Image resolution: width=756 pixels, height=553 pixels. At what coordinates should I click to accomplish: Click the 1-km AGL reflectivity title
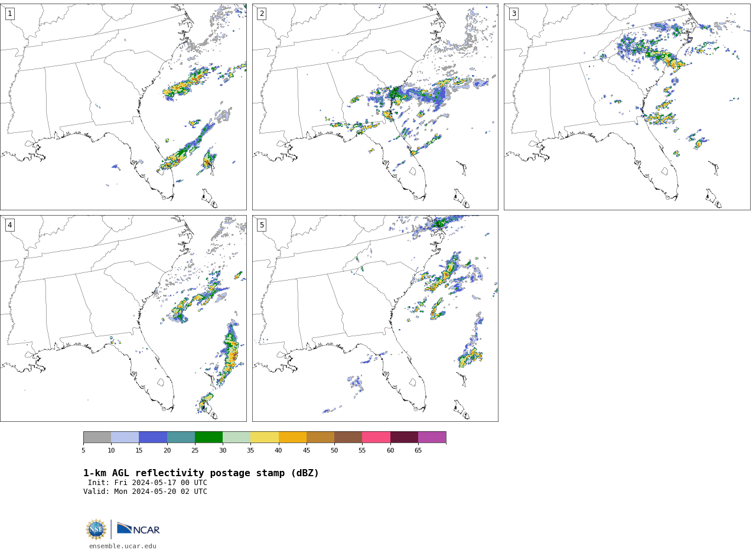[x=201, y=473]
